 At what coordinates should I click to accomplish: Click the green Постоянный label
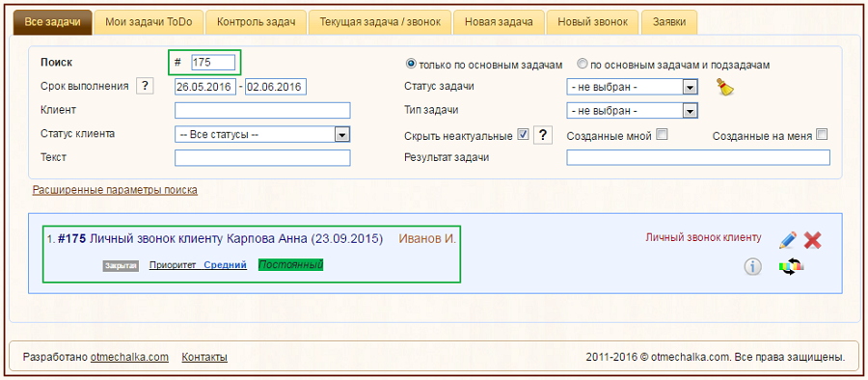coord(290,265)
